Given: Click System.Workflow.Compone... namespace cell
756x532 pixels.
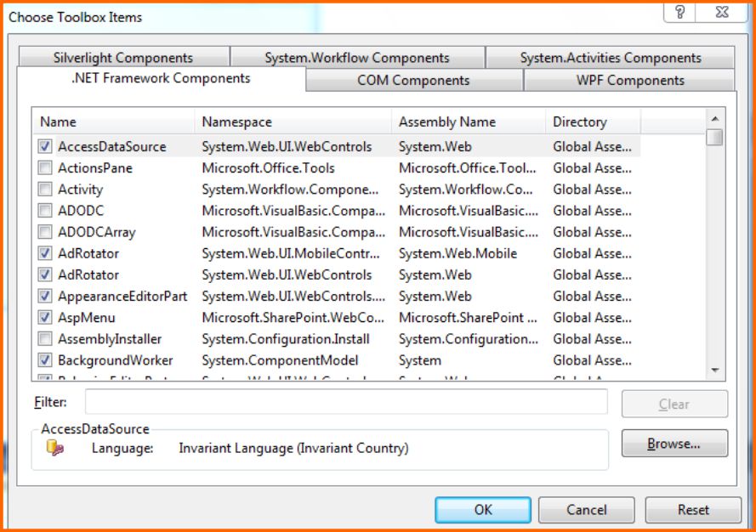Looking at the screenshot, I should (x=290, y=190).
